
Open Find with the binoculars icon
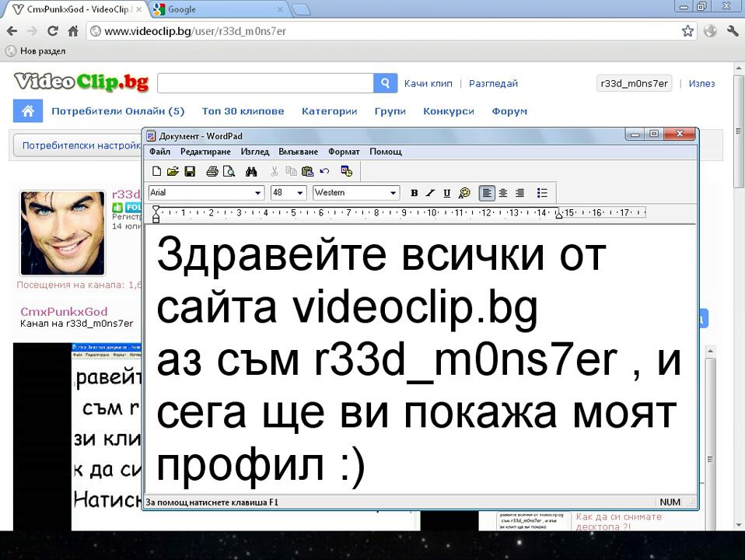pos(251,171)
